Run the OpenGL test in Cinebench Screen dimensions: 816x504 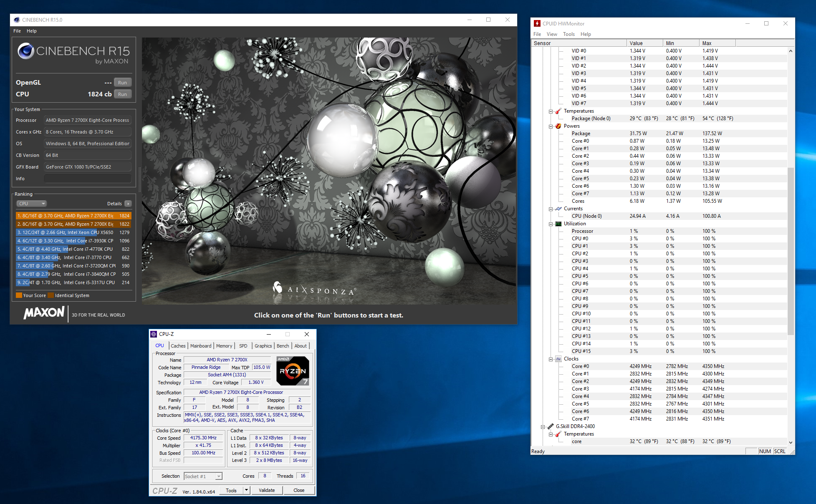coord(122,83)
